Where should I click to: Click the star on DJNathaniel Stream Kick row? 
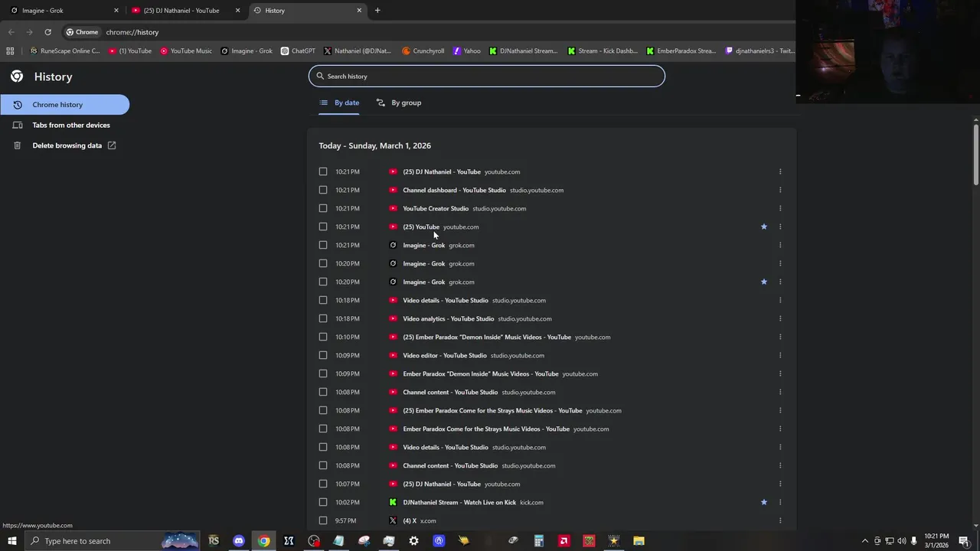763,502
